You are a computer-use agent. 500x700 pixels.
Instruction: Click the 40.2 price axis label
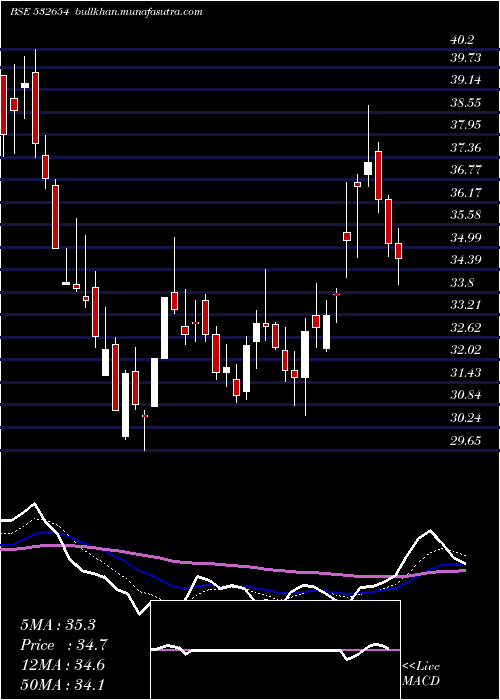462,40
